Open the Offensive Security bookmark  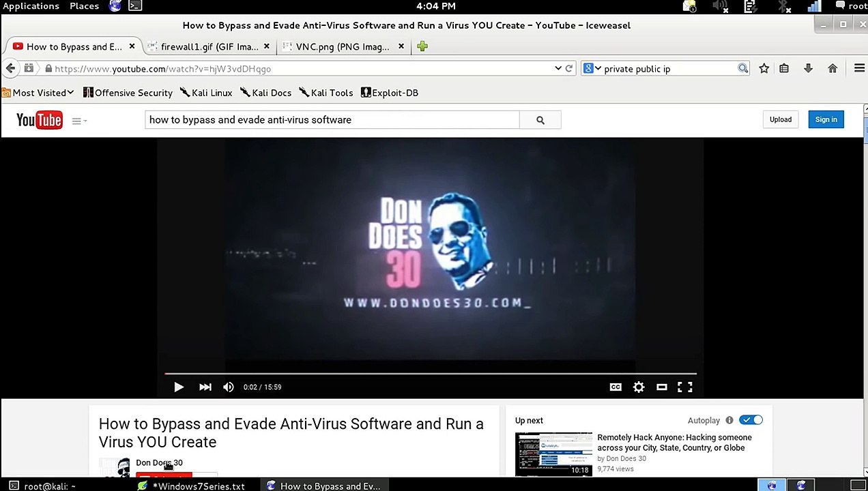(128, 93)
